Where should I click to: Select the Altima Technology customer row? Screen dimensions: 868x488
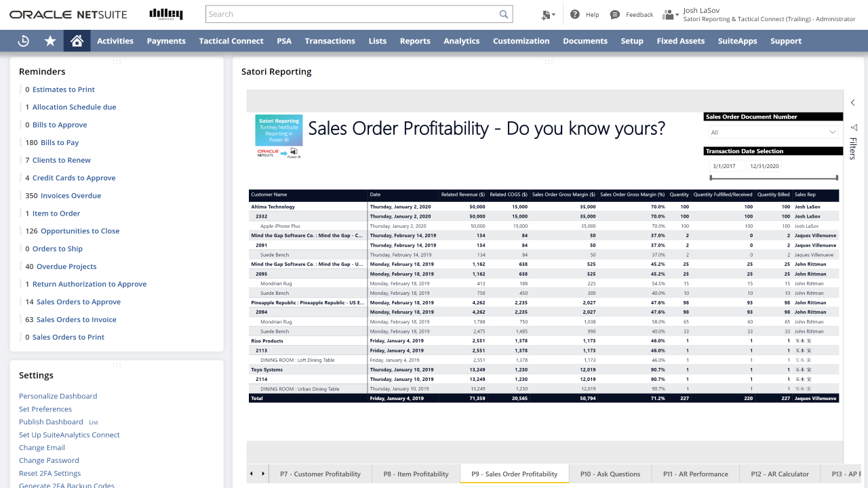544,207
